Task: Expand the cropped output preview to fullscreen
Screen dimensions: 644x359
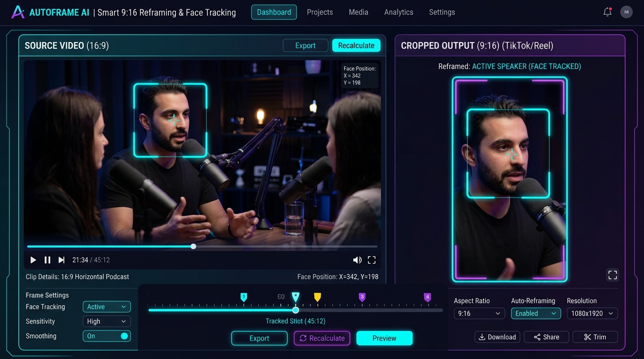Action: 612,275
